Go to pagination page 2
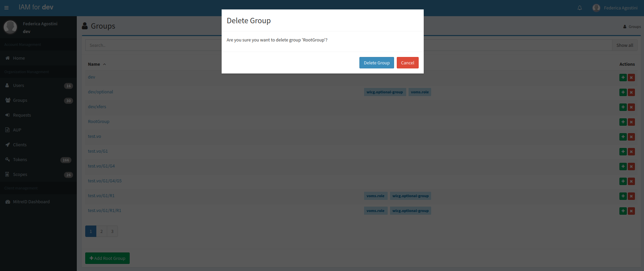Viewport: 644px width, 271px height. pos(101,231)
